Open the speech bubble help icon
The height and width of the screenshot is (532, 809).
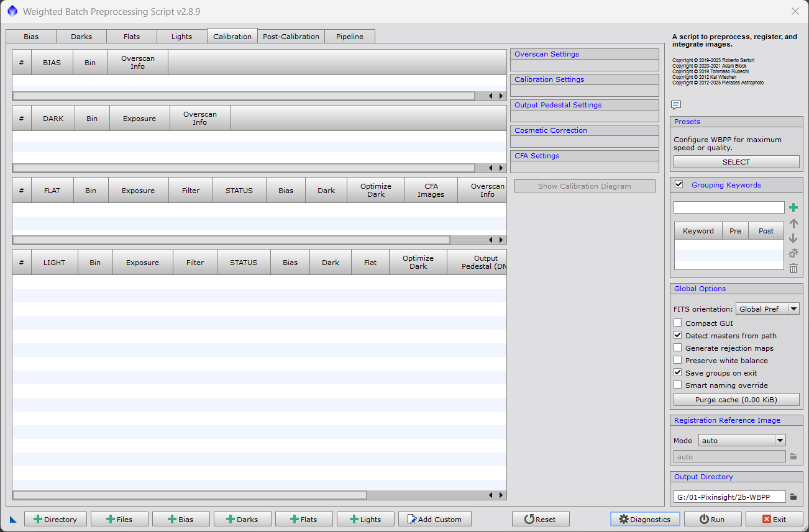(676, 105)
